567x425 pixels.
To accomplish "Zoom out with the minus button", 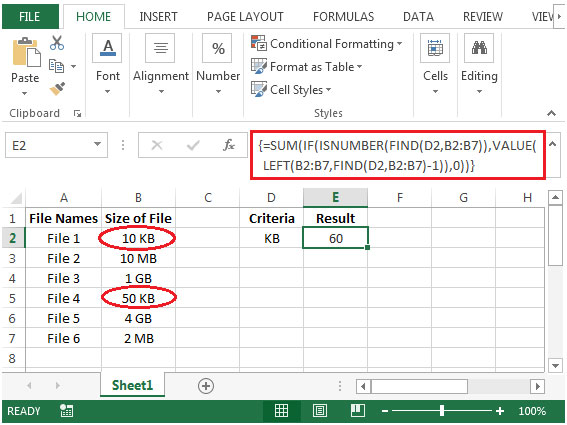I will coord(385,411).
